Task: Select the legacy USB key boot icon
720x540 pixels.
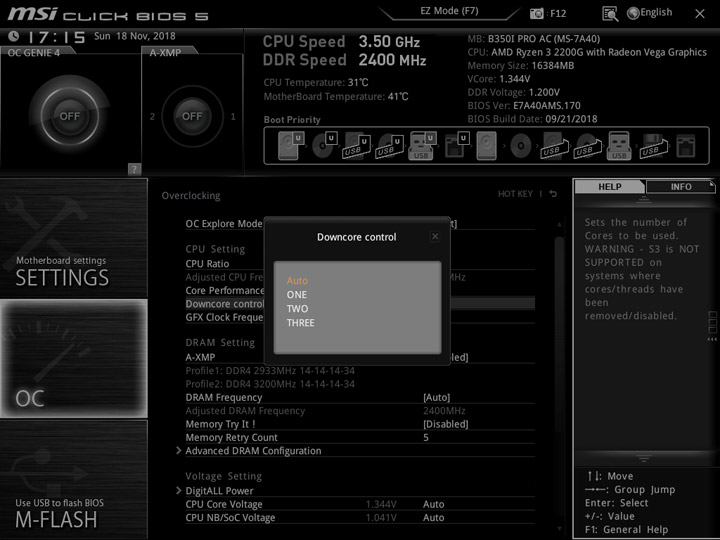Action: coord(619,146)
